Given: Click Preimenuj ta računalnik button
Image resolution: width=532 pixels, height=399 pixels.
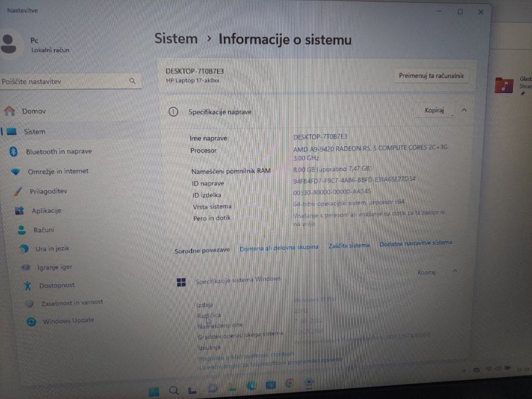Looking at the screenshot, I should tap(431, 76).
